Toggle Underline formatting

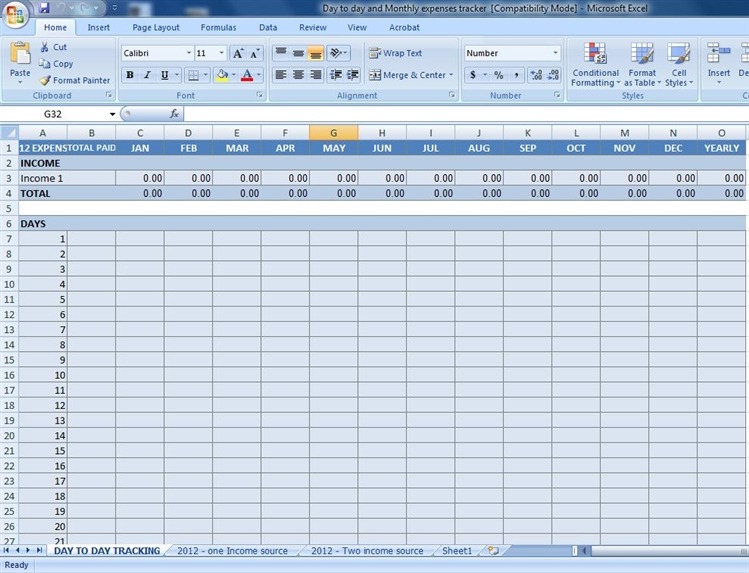click(x=165, y=75)
